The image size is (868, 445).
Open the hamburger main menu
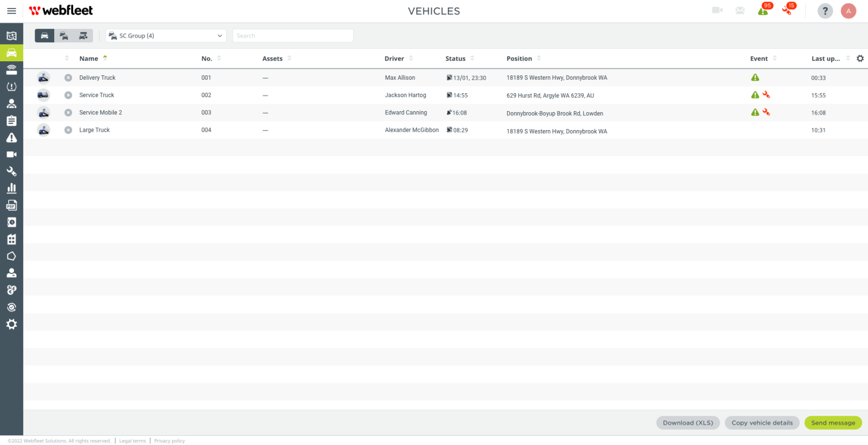click(11, 11)
